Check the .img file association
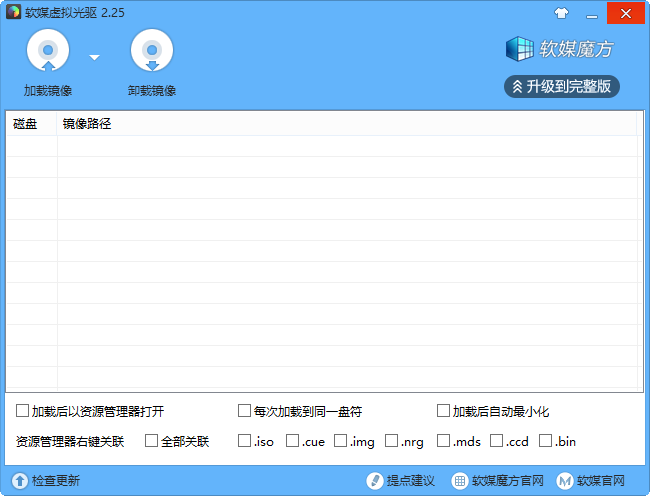The image size is (650, 496). click(x=340, y=440)
